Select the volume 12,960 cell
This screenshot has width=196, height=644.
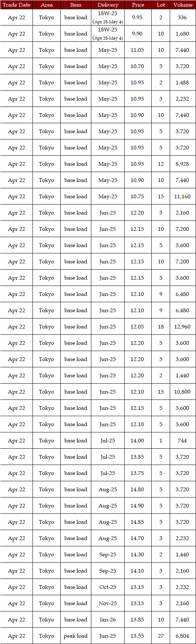pos(183,327)
